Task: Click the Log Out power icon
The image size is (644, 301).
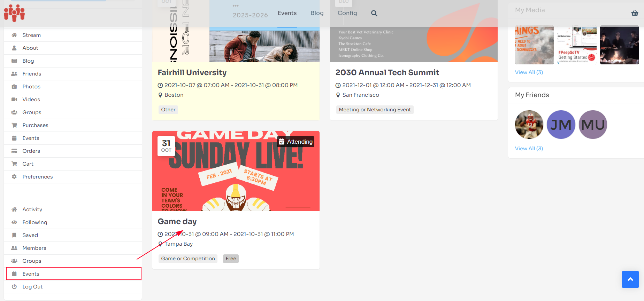Action: pos(14,287)
